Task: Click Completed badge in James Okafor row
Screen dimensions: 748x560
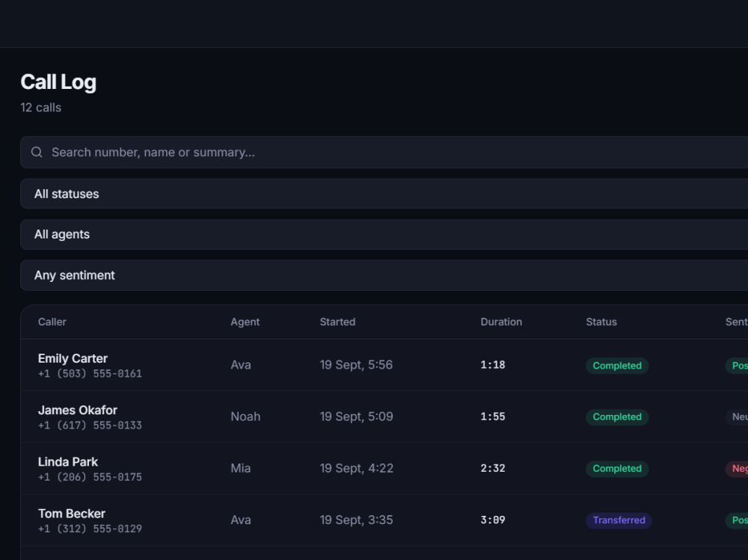Action: point(617,417)
